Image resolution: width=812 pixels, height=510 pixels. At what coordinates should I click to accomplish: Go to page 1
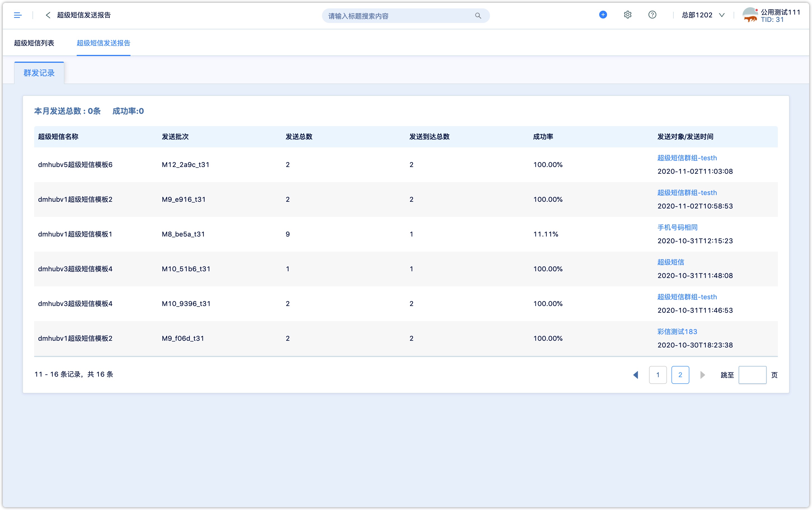point(658,375)
